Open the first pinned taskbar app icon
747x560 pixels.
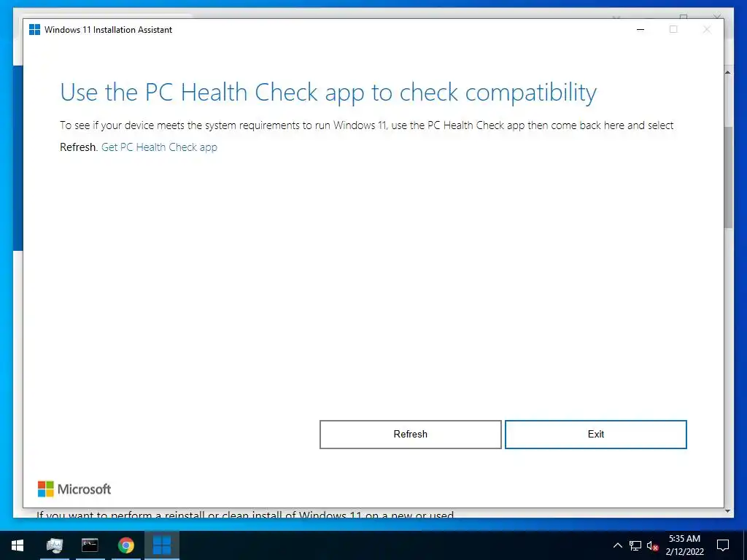point(54,545)
